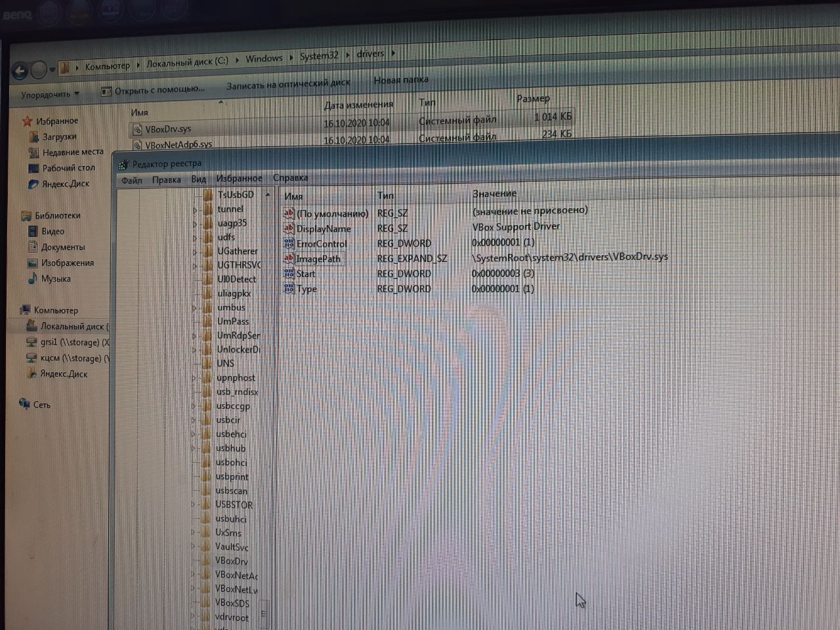This screenshot has height=630, width=840.
Task: Open Локальный диск in sidebar
Action: [74, 326]
